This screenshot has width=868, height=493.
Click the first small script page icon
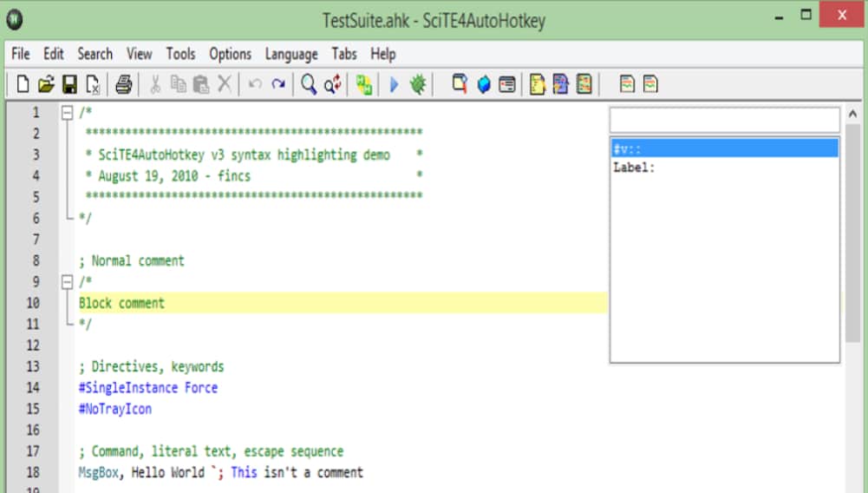(627, 84)
